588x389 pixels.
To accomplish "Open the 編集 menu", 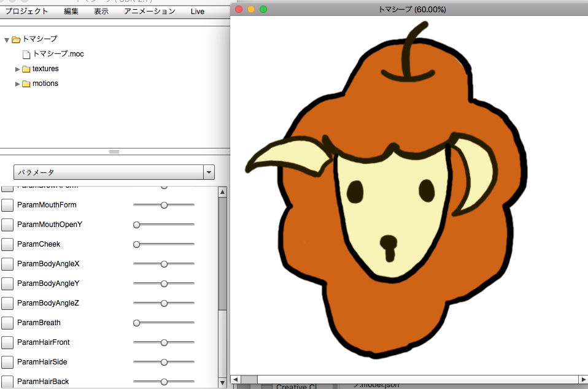I will [x=71, y=11].
